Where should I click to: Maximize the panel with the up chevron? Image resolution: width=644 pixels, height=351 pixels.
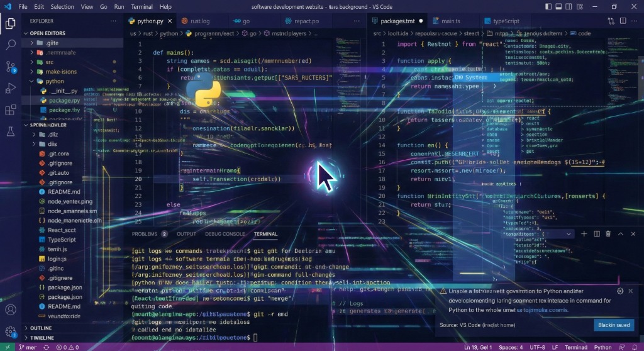621,234
